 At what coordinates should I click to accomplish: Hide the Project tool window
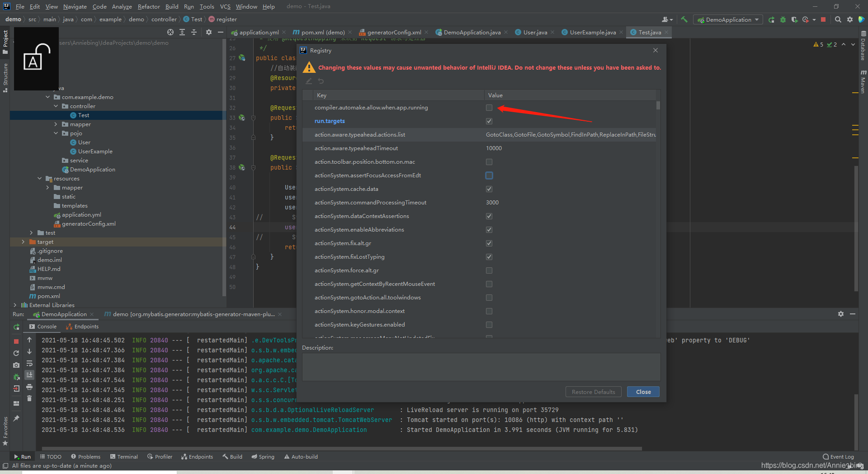pyautogui.click(x=221, y=32)
